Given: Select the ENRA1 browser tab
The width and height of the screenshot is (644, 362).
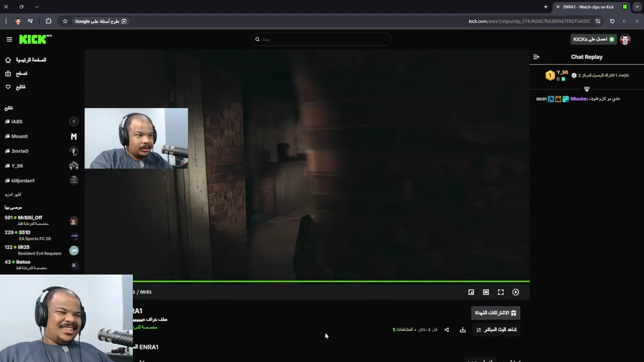Looking at the screenshot, I should tap(591, 7).
